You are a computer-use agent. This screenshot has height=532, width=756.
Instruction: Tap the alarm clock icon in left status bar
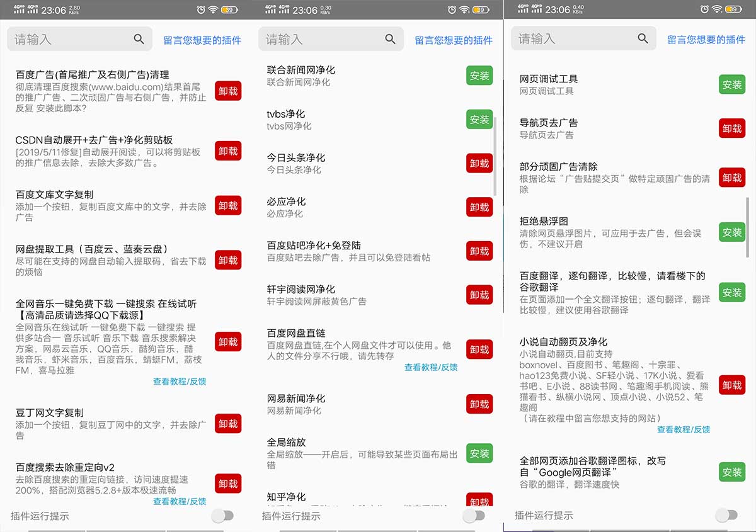[x=201, y=9]
